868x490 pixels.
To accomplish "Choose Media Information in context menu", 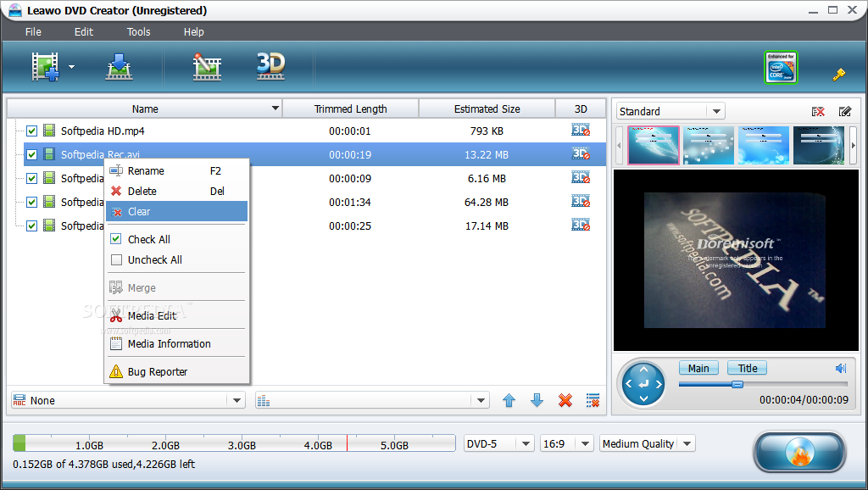I will point(176,344).
